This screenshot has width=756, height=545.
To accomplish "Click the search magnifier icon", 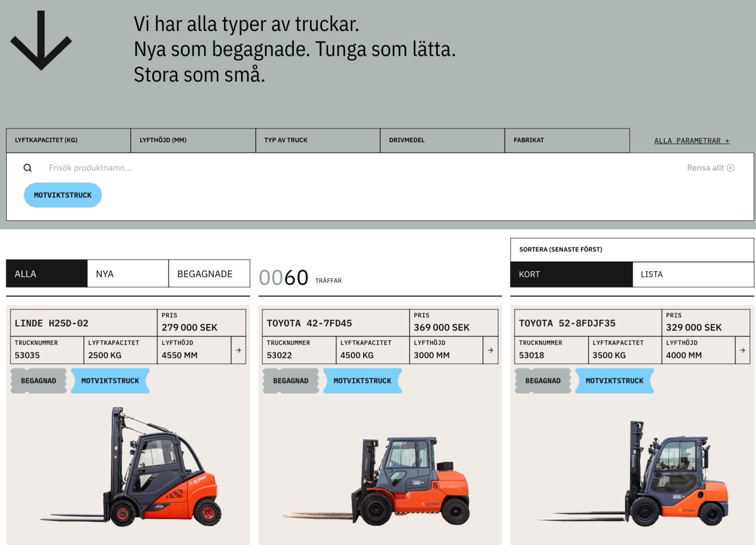I will click(28, 168).
